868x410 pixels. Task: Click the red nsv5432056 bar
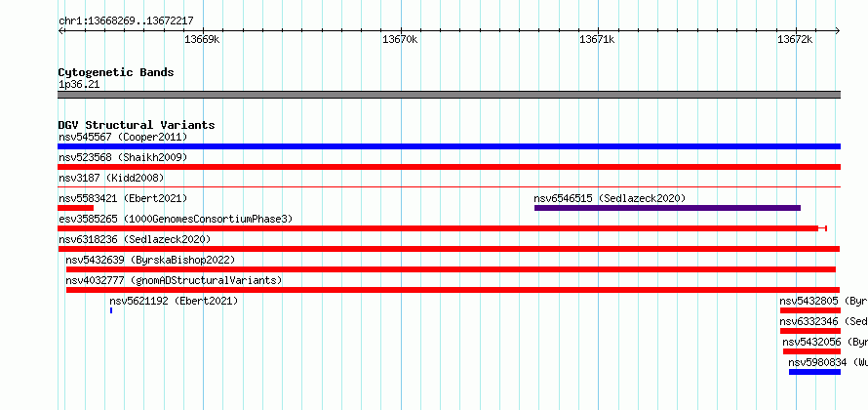click(x=812, y=351)
